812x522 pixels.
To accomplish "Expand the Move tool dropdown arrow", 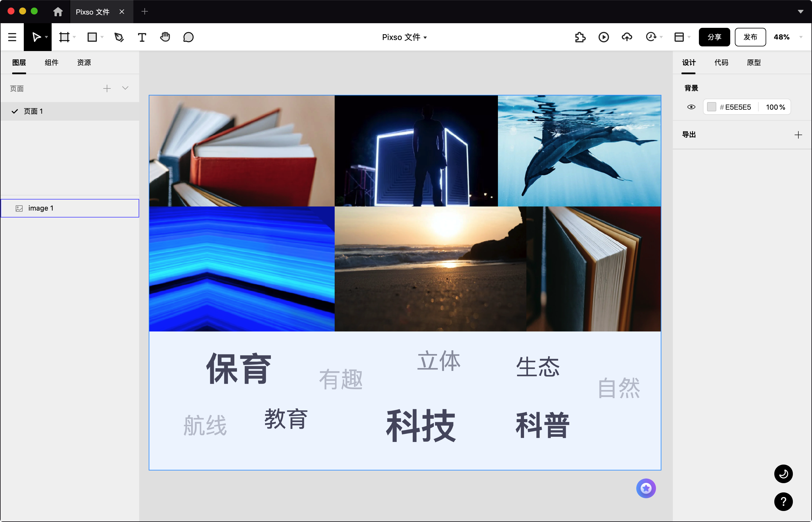I will (x=46, y=37).
